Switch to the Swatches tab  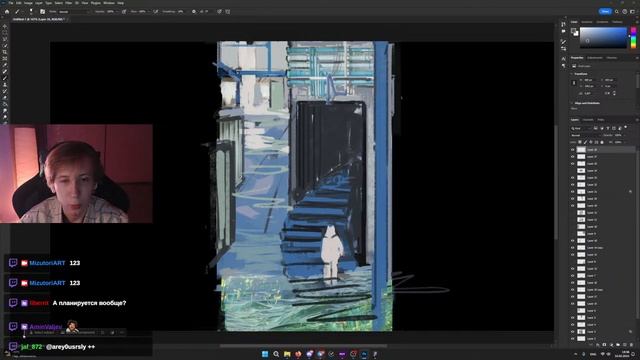pos(587,22)
